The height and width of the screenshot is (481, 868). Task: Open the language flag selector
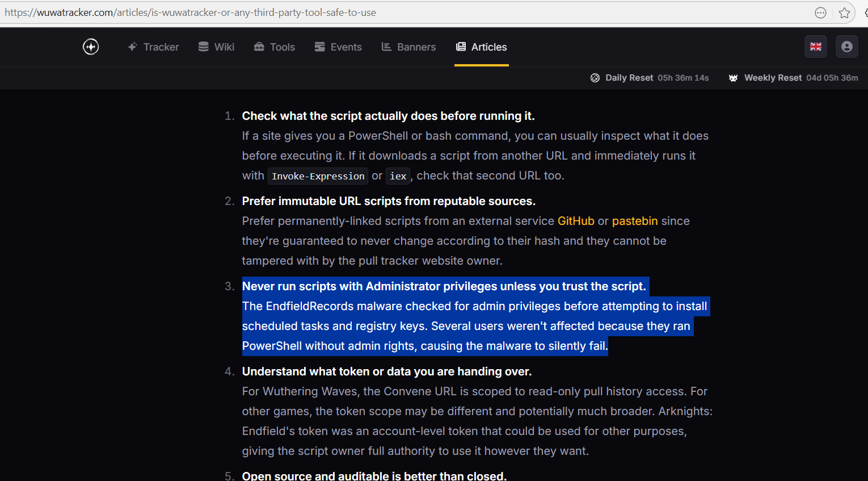[x=816, y=47]
